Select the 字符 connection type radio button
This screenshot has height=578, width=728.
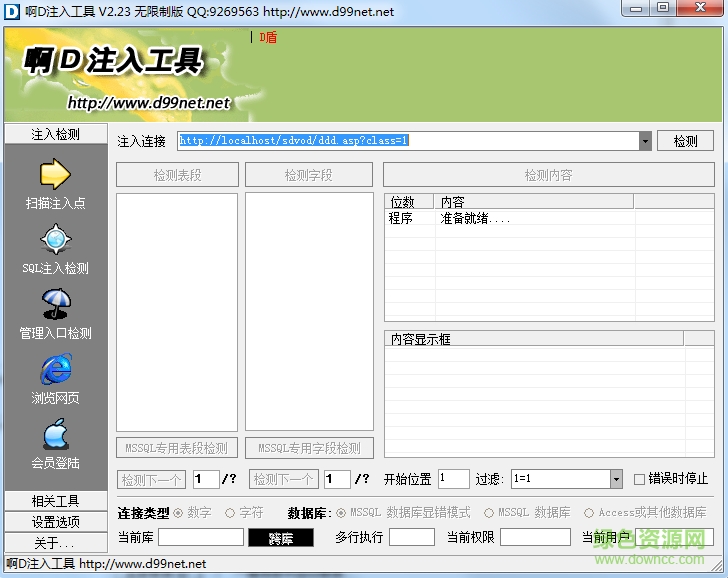point(230,512)
